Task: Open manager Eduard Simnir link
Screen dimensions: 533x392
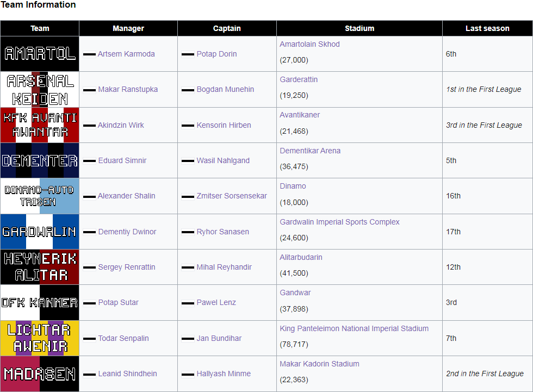Action: pos(122,160)
